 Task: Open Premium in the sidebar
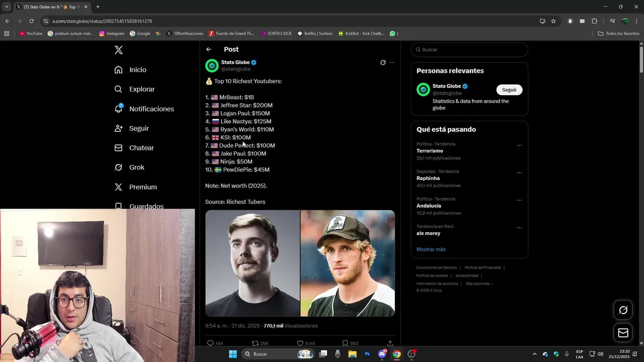point(135,187)
